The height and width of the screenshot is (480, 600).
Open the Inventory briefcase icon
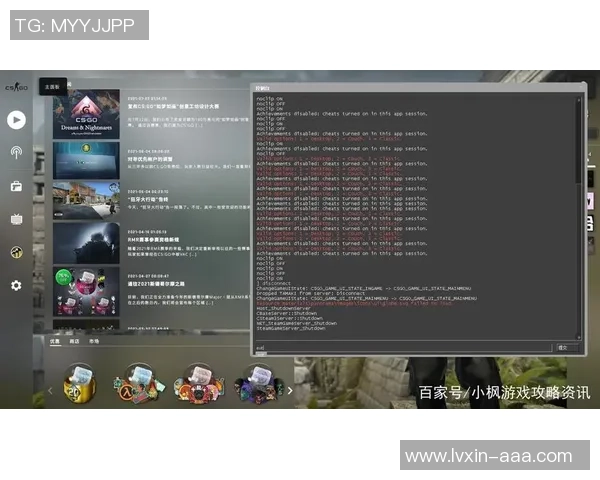click(16, 186)
